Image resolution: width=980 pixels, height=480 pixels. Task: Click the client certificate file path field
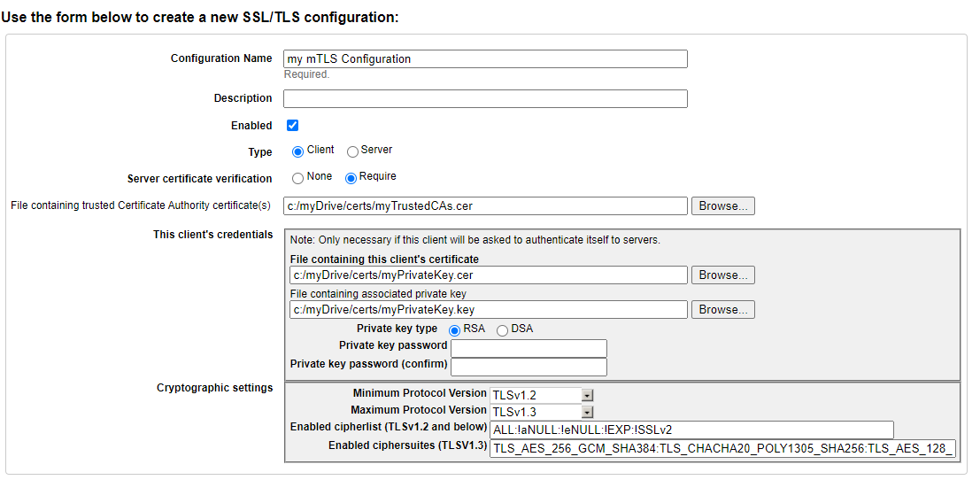click(x=489, y=275)
